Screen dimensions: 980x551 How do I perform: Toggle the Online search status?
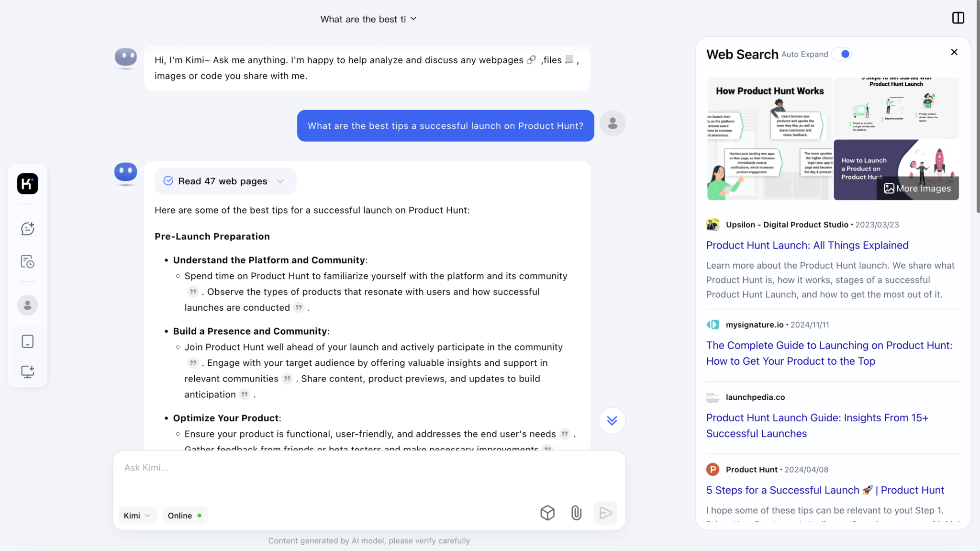coord(185,516)
